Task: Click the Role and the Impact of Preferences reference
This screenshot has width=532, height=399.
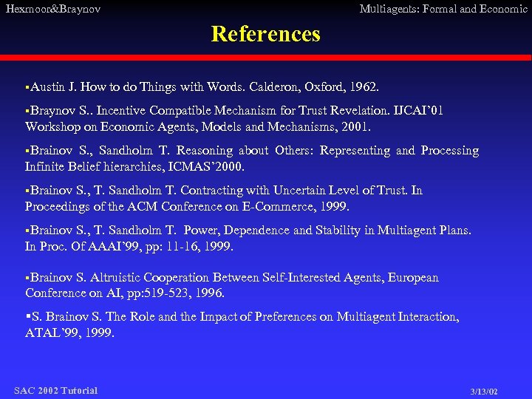Action: [242, 316]
